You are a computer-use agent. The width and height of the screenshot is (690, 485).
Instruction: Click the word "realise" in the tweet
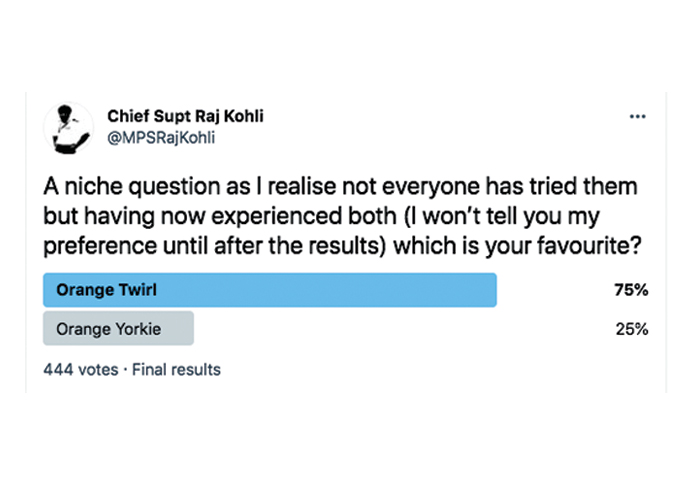point(302,187)
